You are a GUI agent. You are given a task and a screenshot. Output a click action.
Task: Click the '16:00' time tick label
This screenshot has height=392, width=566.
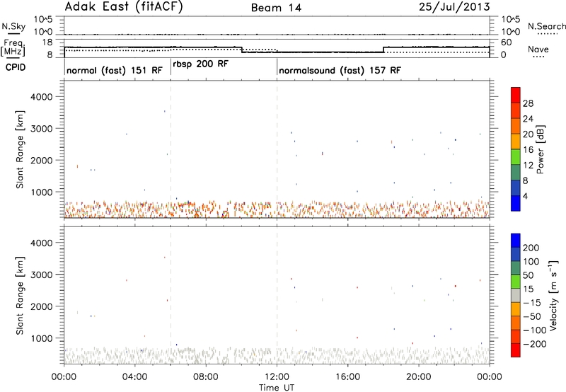coord(347,377)
